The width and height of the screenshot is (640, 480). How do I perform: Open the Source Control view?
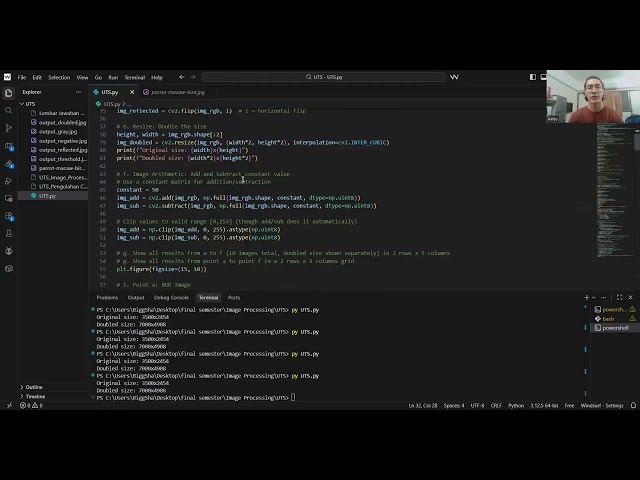(9, 128)
